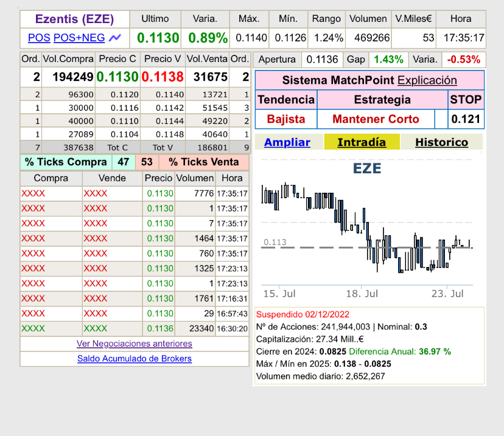Click the 0.89% variation value
504x436 pixels.
(208, 38)
